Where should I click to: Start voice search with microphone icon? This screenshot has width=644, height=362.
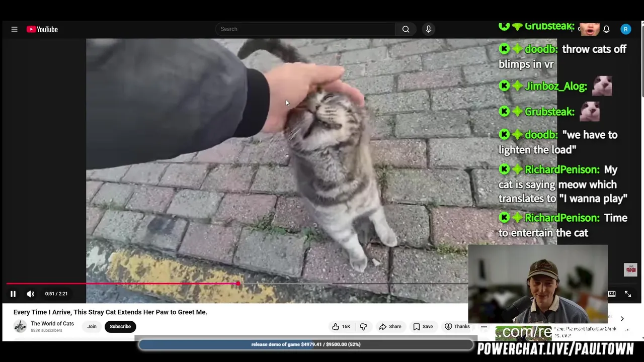[429, 29]
